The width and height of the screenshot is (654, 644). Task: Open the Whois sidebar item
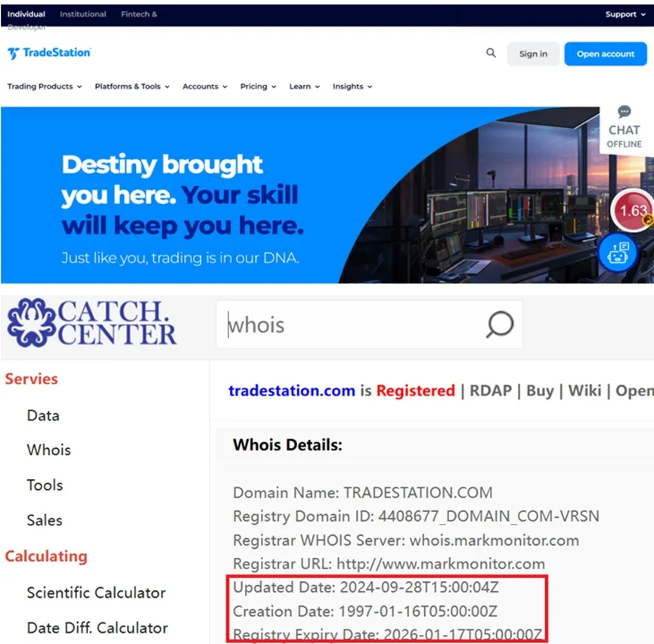[49, 450]
